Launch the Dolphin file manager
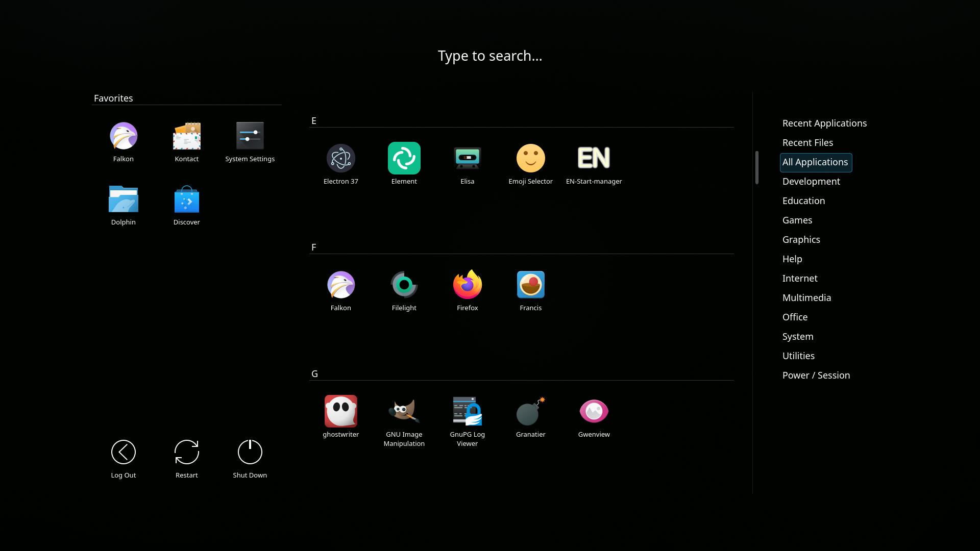The height and width of the screenshot is (551, 980). 123,205
